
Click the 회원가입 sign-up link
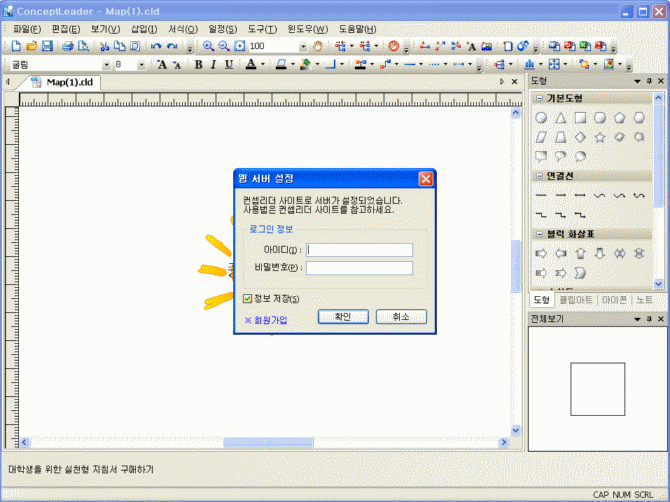[265, 321]
